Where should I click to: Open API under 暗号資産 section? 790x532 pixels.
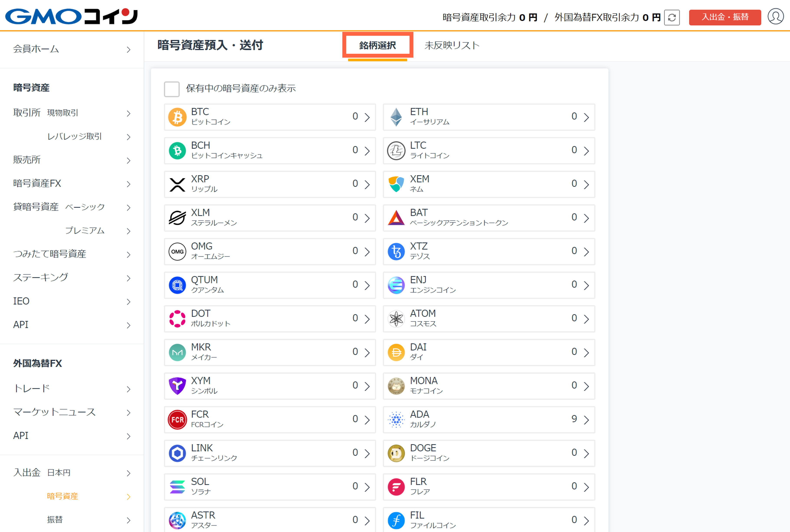pyautogui.click(x=72, y=325)
